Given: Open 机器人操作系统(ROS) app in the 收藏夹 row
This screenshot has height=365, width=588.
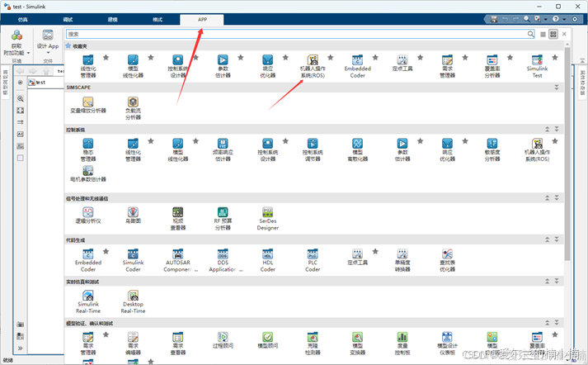Looking at the screenshot, I should 313,66.
